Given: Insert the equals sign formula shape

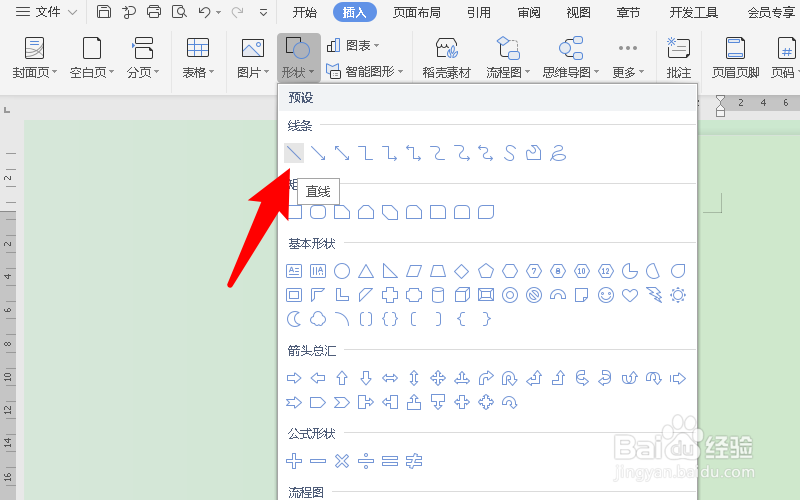Looking at the screenshot, I should (x=390, y=461).
